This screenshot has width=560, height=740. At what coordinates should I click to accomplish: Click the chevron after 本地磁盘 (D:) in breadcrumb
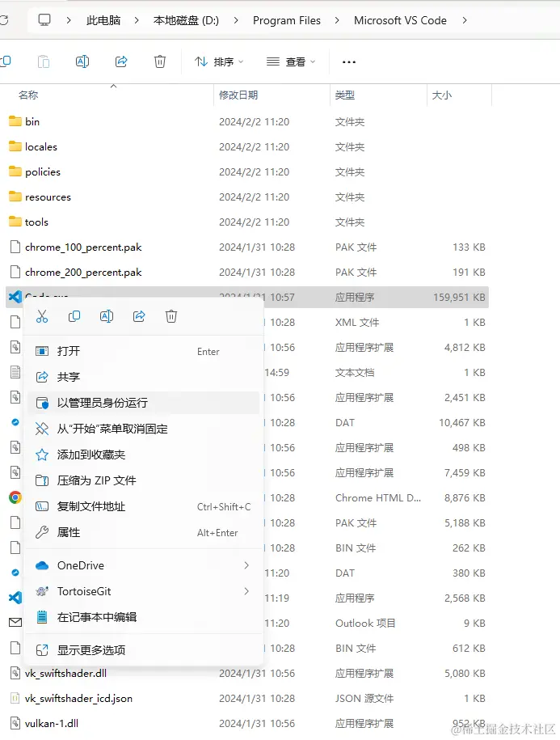[236, 20]
